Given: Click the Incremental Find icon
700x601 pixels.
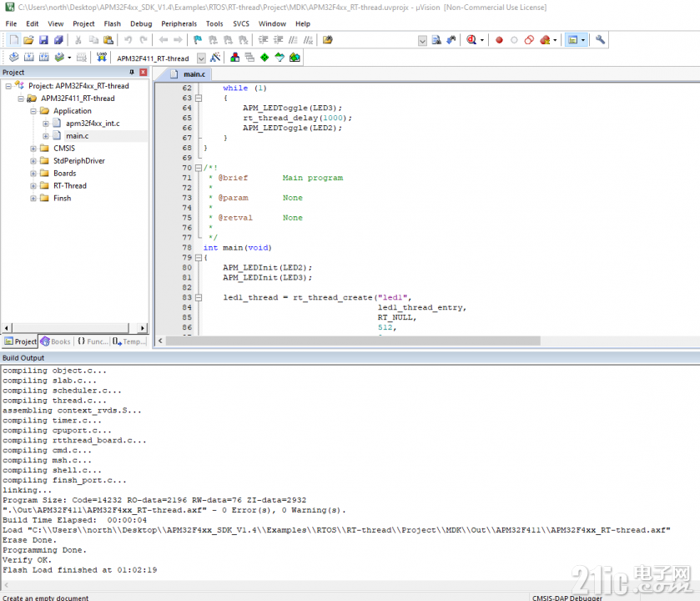Looking at the screenshot, I should [x=451, y=40].
